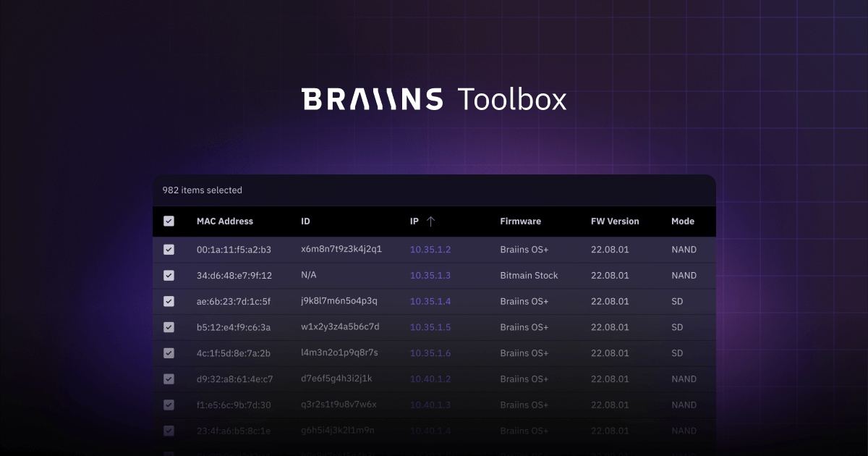Sort the table by MAC Address
868x456 pixels.
tap(225, 221)
